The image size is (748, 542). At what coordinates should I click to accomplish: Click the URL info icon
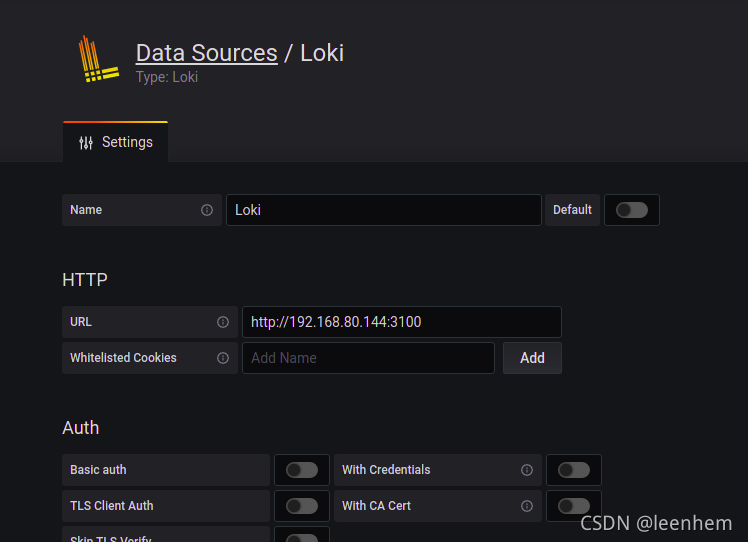click(223, 322)
